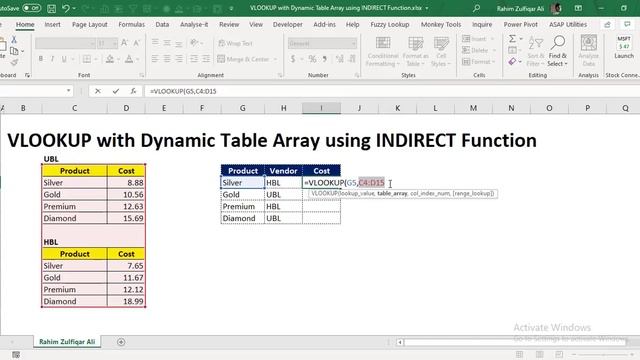Click the AutoSum sigma icon

tap(512, 39)
